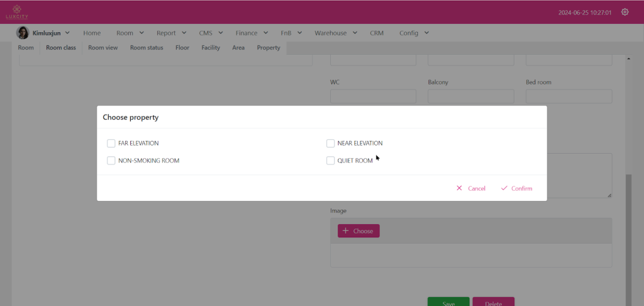Switch to the Room status tab
The width and height of the screenshot is (644, 306).
pos(147,48)
